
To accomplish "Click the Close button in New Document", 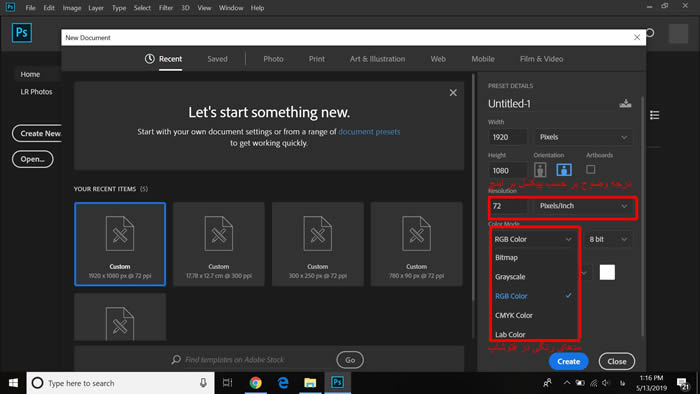I will coord(617,361).
